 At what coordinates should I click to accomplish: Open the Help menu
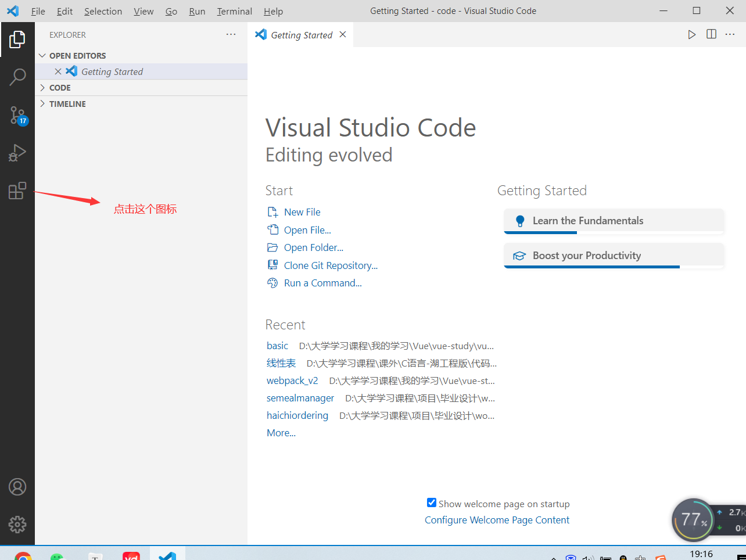pos(273,11)
